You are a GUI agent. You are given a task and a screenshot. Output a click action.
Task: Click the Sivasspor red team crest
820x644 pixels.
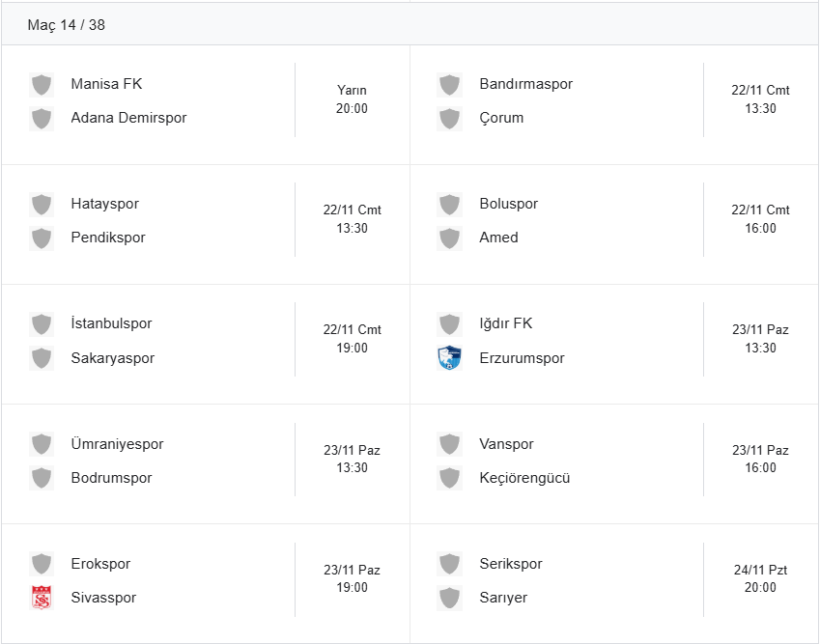[x=41, y=598]
